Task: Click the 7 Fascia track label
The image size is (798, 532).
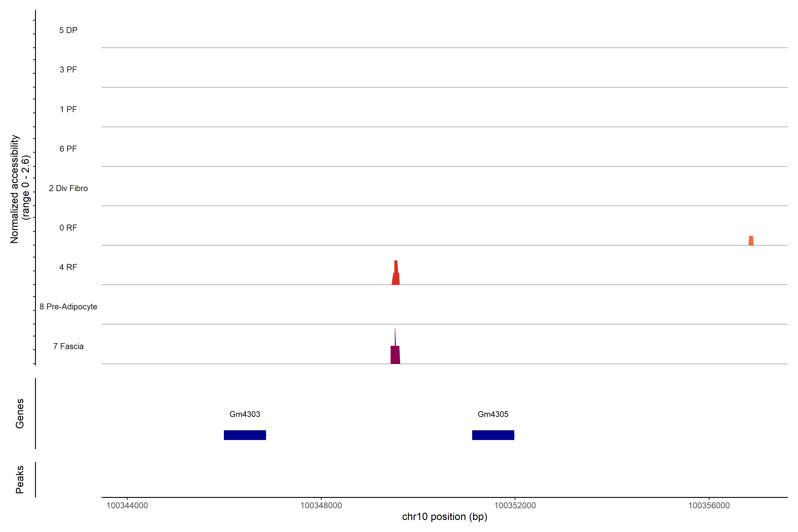Action: coord(68,346)
